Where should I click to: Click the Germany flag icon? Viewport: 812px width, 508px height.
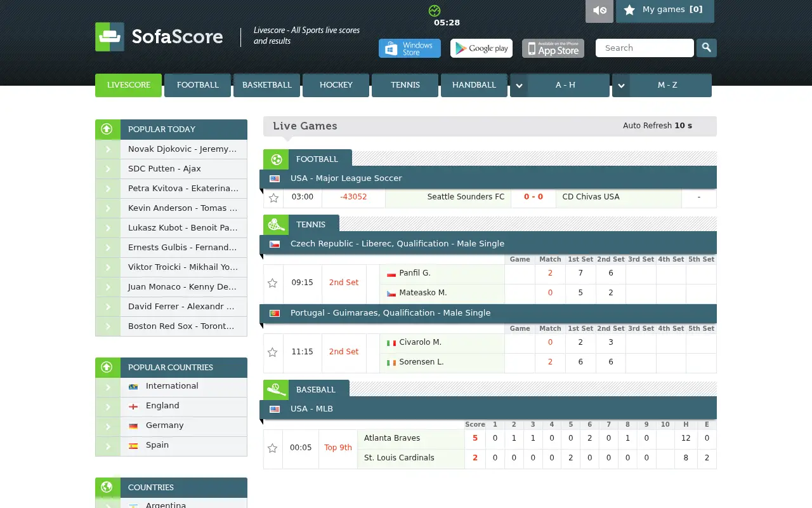133,426
